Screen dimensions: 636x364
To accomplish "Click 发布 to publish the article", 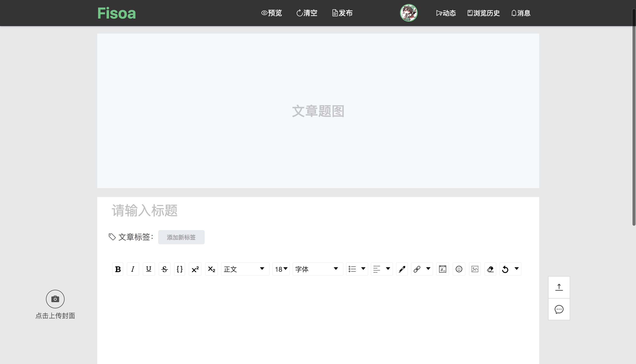I will pos(342,13).
